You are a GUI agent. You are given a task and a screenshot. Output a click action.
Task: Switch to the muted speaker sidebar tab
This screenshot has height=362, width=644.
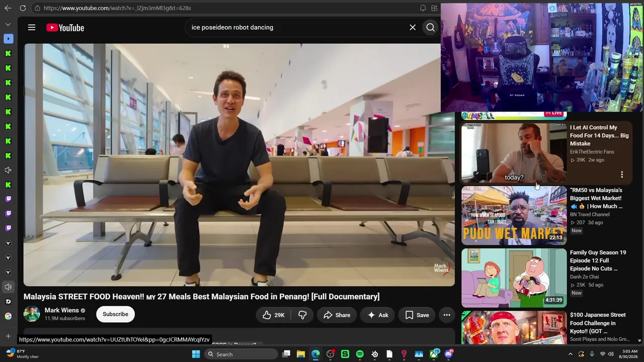pyautogui.click(x=8, y=170)
